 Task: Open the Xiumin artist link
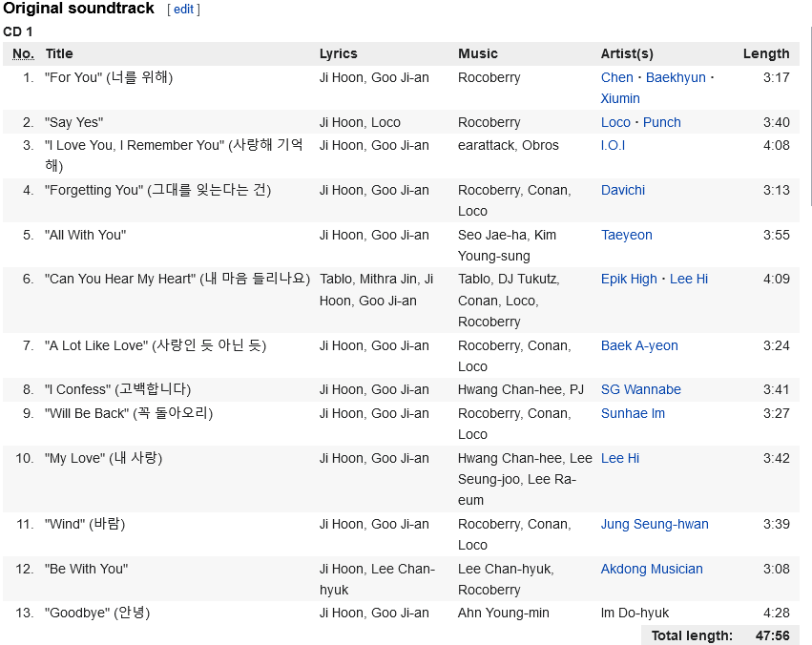point(620,98)
